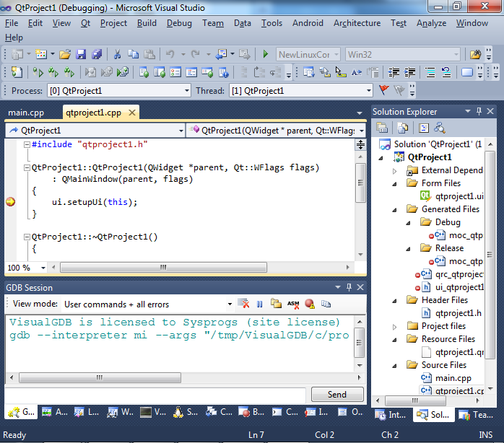Save the file with the floppy disk icon

(81, 54)
